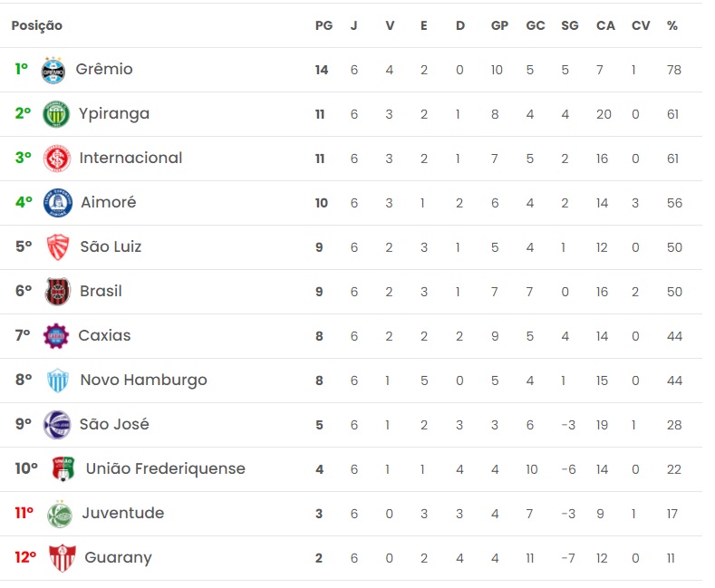Viewport: 715px width, 588px height.
Task: Open the Internacional team name link
Action: point(130,159)
